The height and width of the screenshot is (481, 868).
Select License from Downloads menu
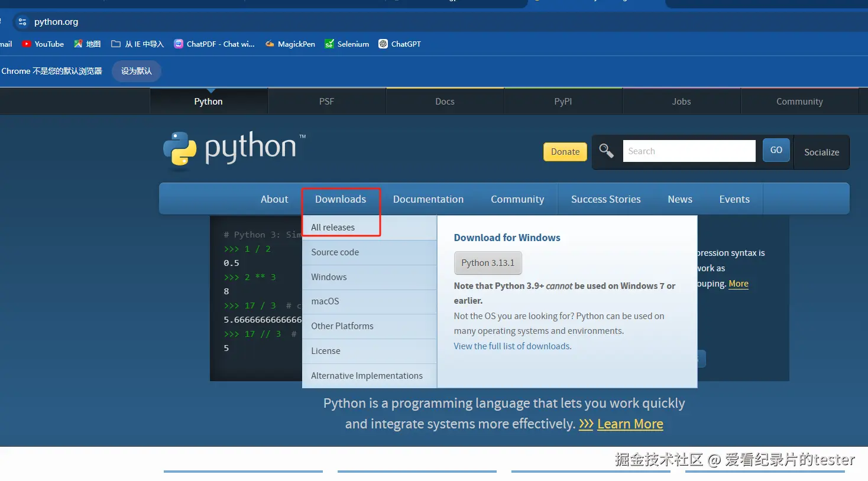coord(370,351)
